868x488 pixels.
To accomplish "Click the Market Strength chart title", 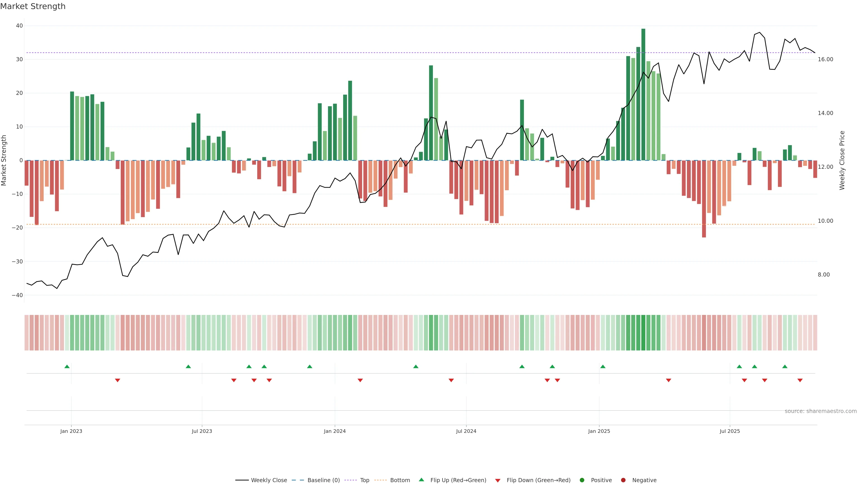I will (33, 6).
